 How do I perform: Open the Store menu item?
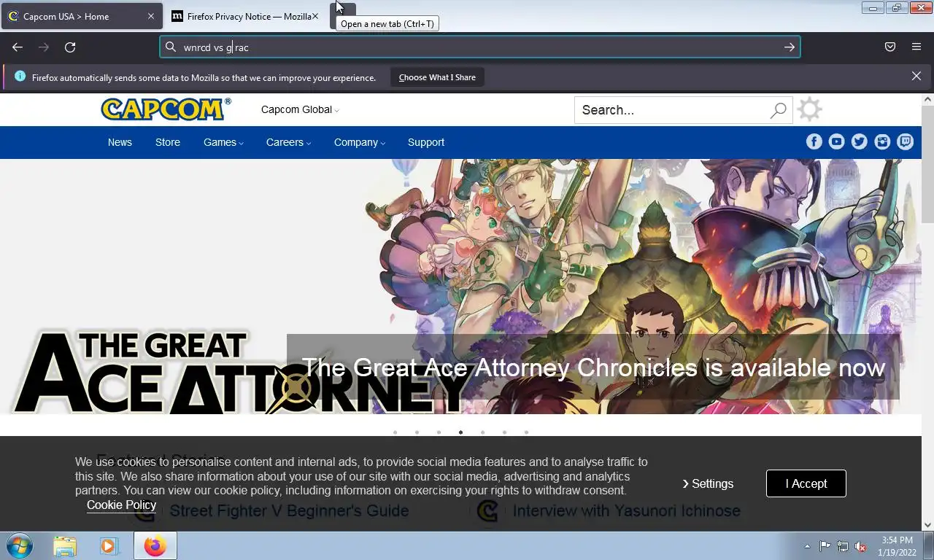[x=168, y=142]
